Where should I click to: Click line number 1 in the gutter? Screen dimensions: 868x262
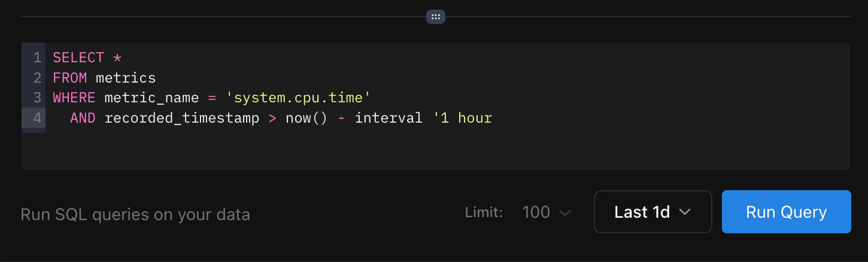[x=37, y=57]
